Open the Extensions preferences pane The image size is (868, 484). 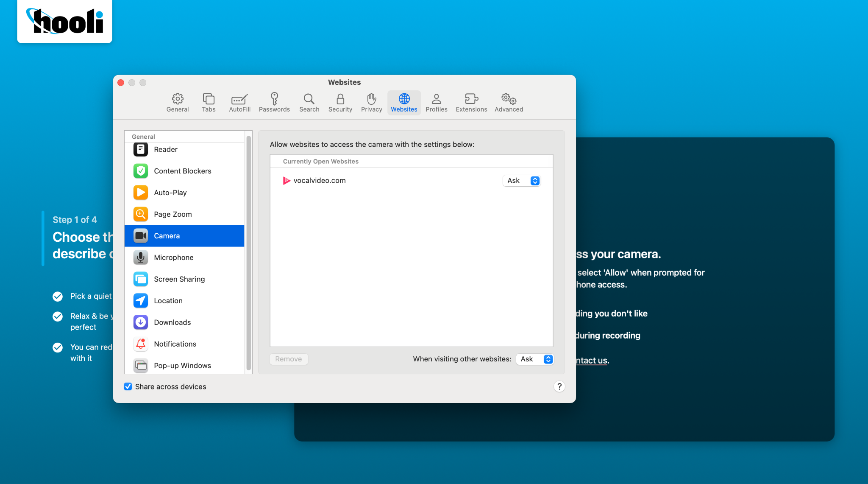point(471,103)
